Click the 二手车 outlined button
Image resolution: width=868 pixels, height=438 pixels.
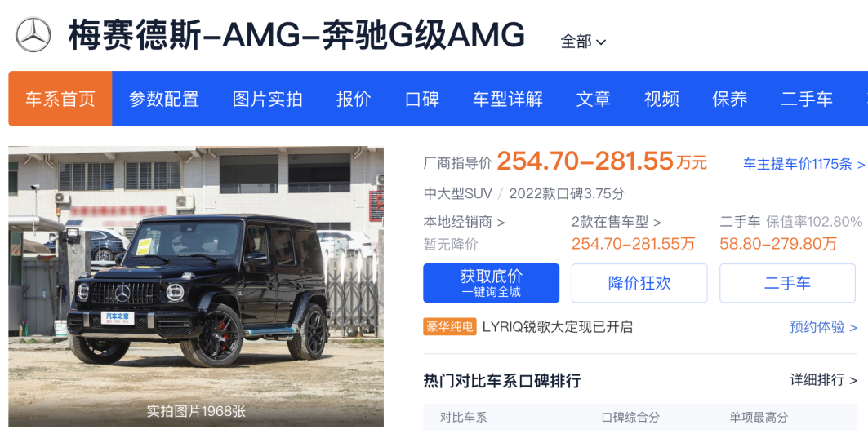point(787,283)
